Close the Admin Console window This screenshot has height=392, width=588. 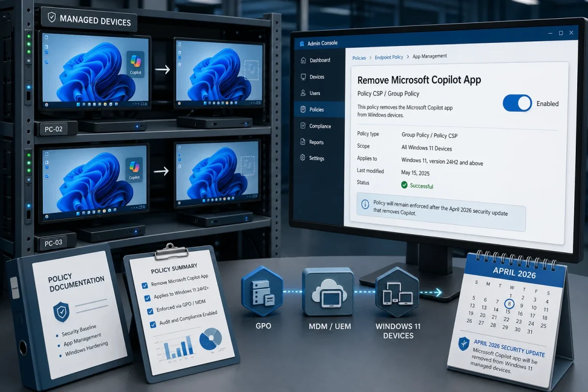click(x=571, y=33)
